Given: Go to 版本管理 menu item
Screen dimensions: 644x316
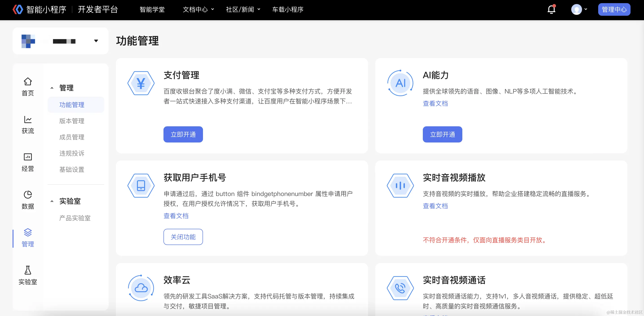Looking at the screenshot, I should (x=72, y=121).
